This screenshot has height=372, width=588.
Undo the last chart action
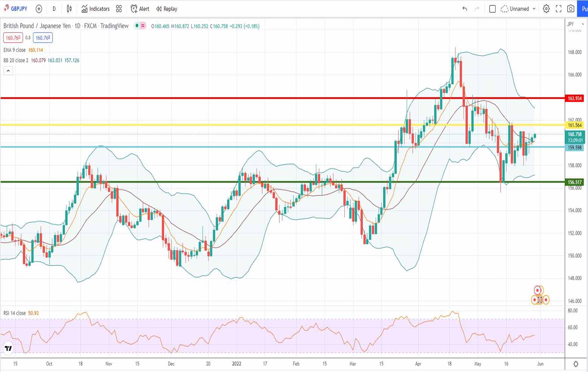[x=465, y=9]
